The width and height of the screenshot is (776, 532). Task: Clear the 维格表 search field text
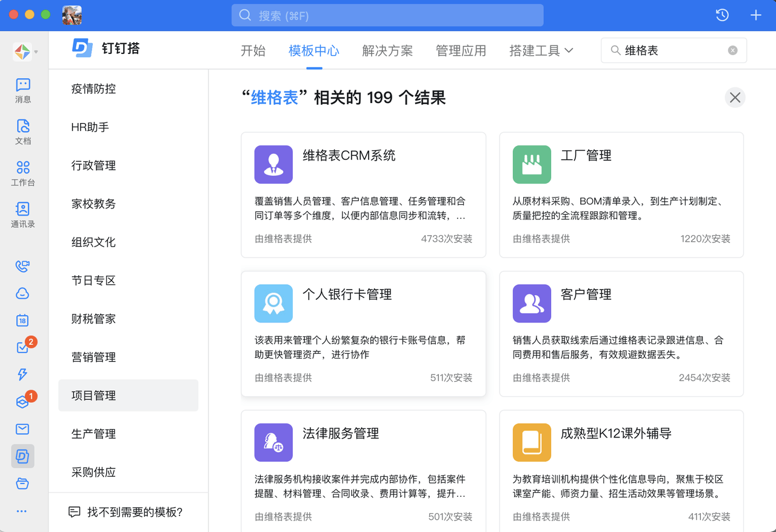click(732, 50)
